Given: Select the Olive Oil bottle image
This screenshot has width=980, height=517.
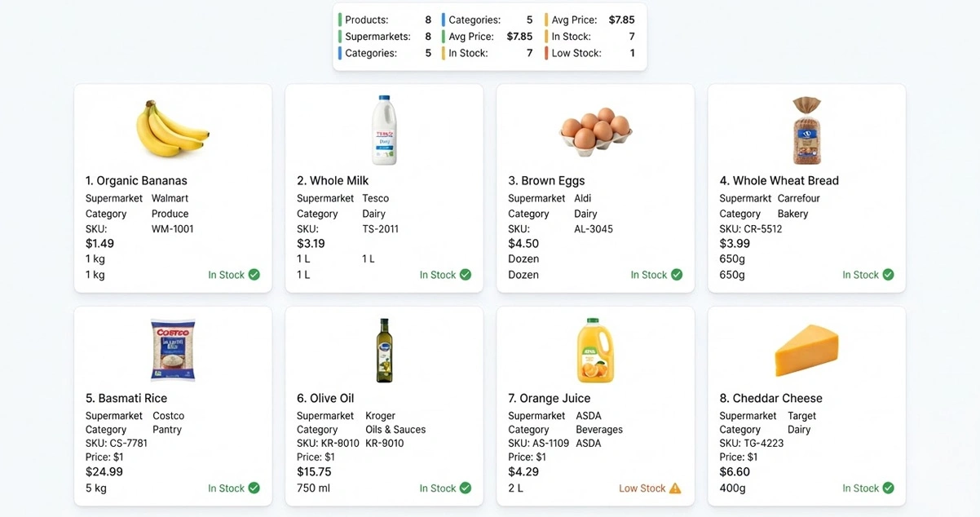Looking at the screenshot, I should pos(384,350).
